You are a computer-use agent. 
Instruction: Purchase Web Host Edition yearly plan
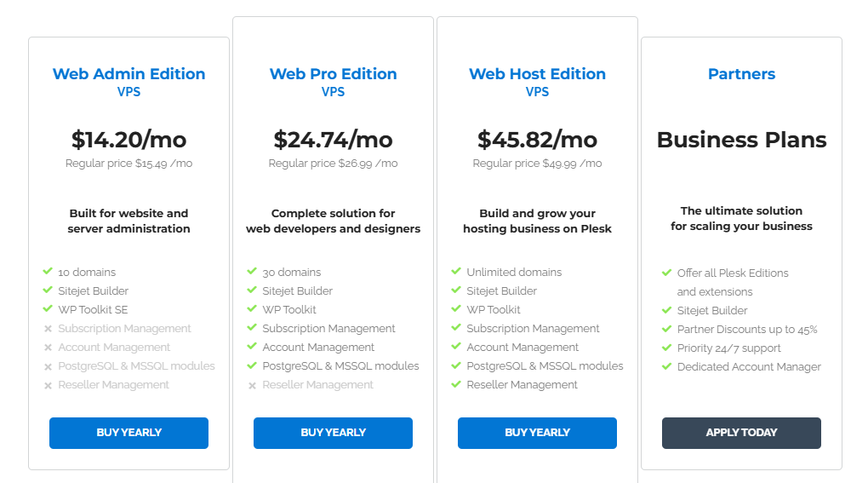pyautogui.click(x=537, y=433)
